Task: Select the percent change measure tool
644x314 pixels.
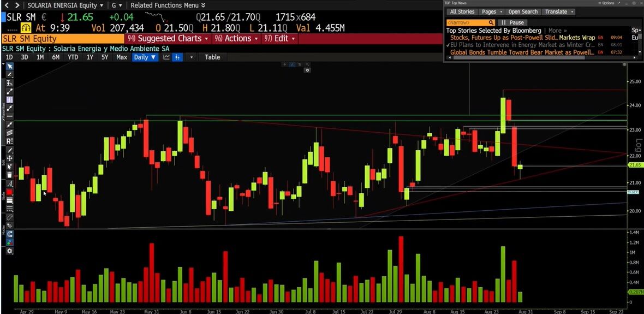Action: click(x=9, y=83)
